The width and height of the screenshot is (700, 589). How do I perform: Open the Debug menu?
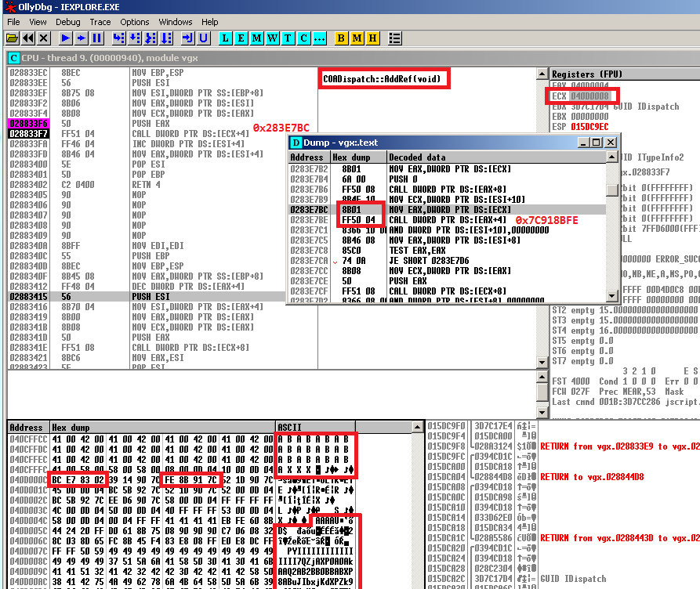(x=69, y=22)
